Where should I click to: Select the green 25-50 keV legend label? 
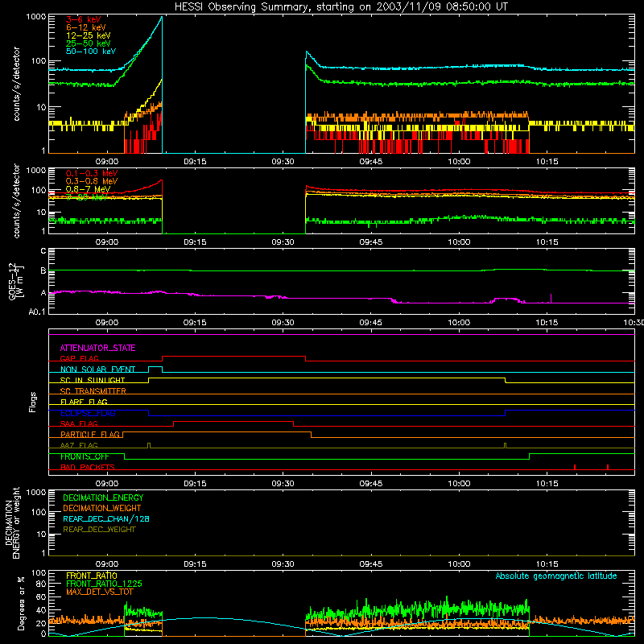89,43
